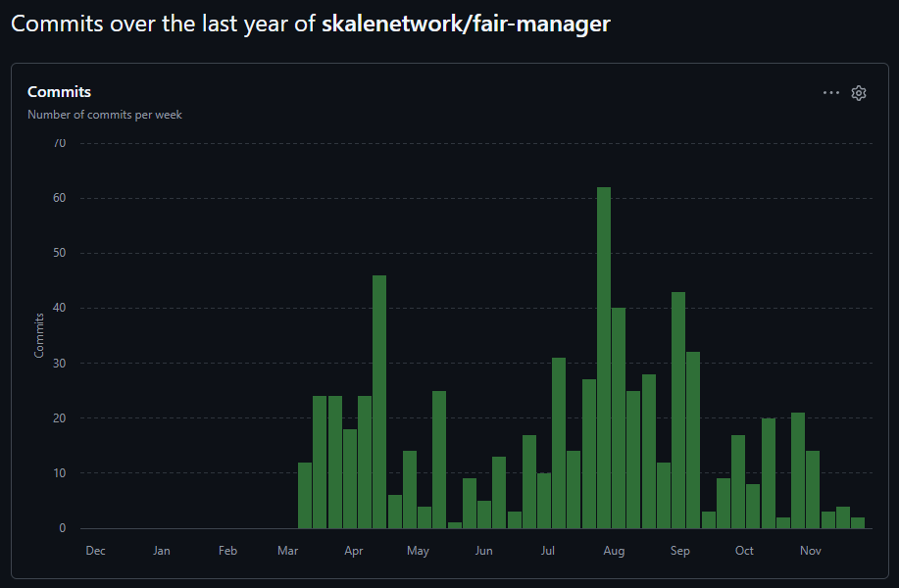Select the tallest bar near 62 commits
Viewport: 899px width, 588px height.
(x=604, y=358)
